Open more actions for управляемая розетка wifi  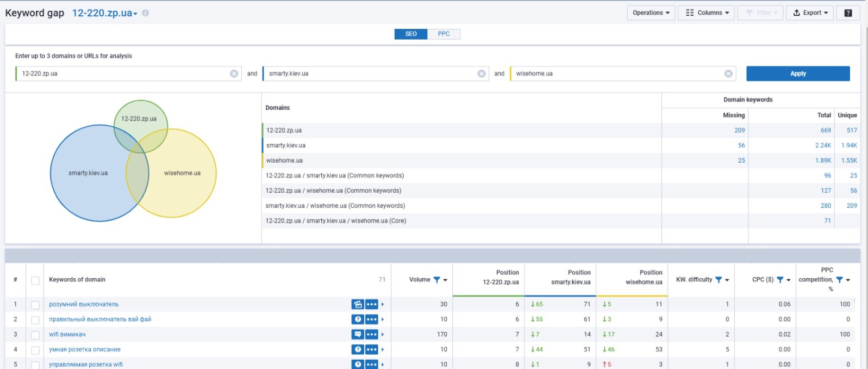pos(372,364)
